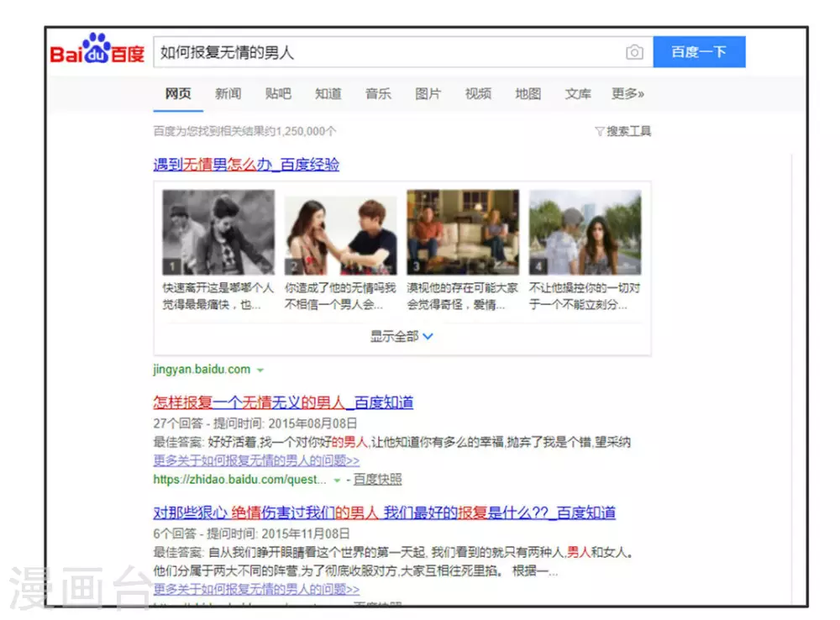840x620 pixels.
Task: Click the 百度快照 cached page link
Action: [x=377, y=480]
